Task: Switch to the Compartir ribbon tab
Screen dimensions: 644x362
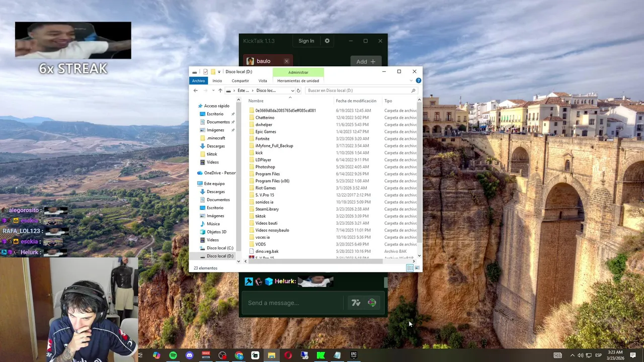Action: (240, 80)
